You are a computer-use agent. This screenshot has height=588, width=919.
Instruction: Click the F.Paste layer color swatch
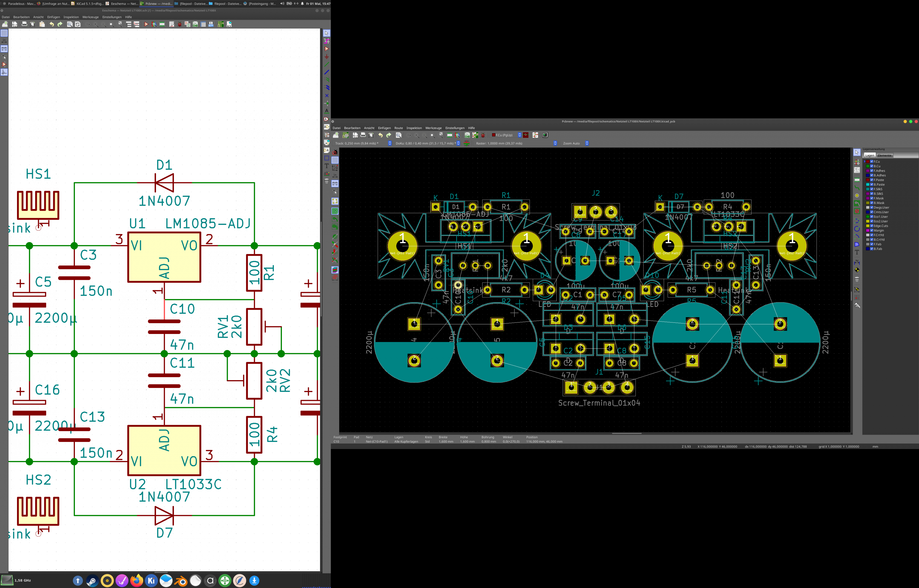tap(868, 180)
